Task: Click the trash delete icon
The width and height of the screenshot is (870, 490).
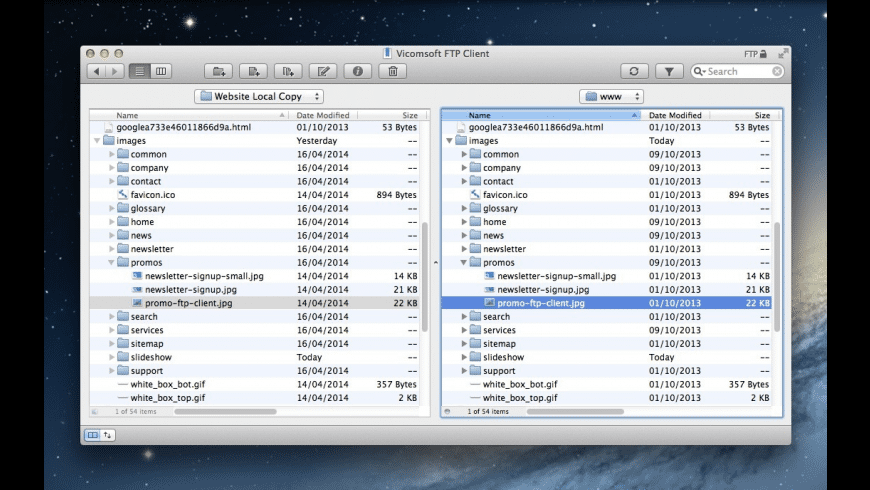Action: 392,71
